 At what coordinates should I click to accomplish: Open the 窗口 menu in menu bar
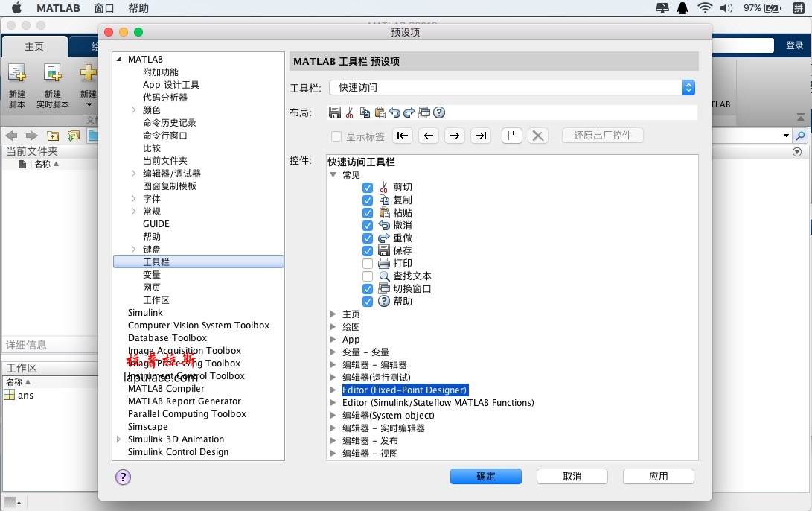tap(103, 7)
